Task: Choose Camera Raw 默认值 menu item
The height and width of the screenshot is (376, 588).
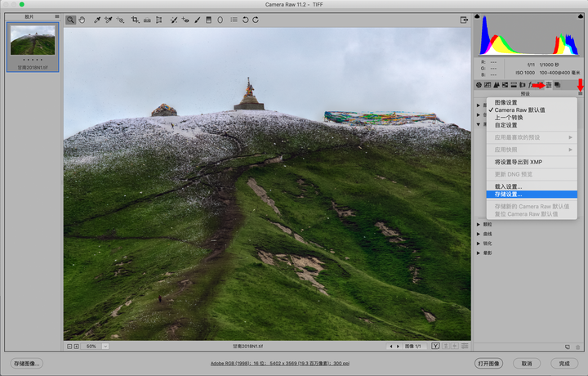Action: [x=532, y=110]
